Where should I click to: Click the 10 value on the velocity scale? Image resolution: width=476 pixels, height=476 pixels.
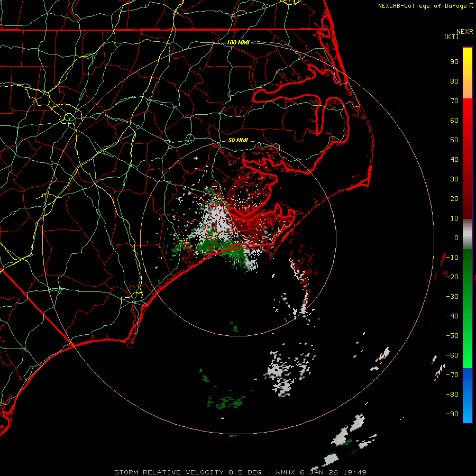coord(454,218)
